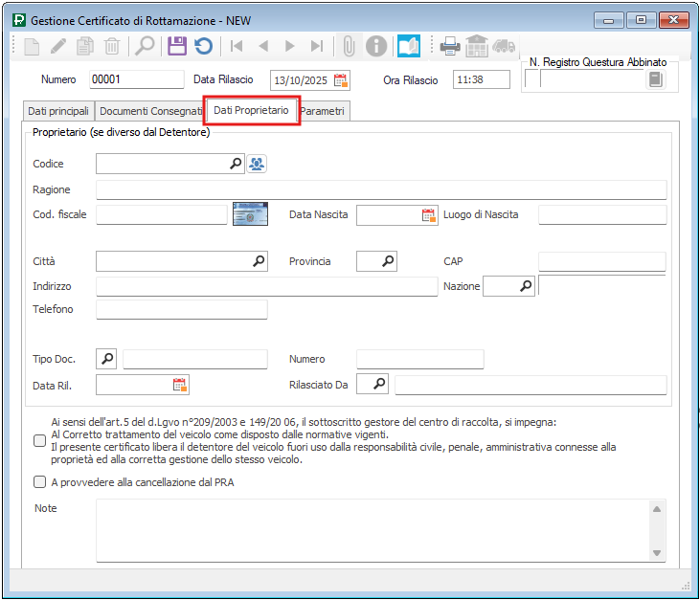Image resolution: width=700 pixels, height=600 pixels.
Task: Click the info circle toolbar icon
Action: click(x=377, y=45)
